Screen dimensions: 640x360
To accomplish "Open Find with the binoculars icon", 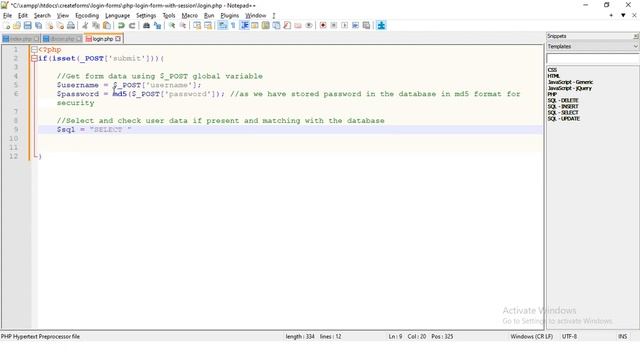I will click(146, 25).
